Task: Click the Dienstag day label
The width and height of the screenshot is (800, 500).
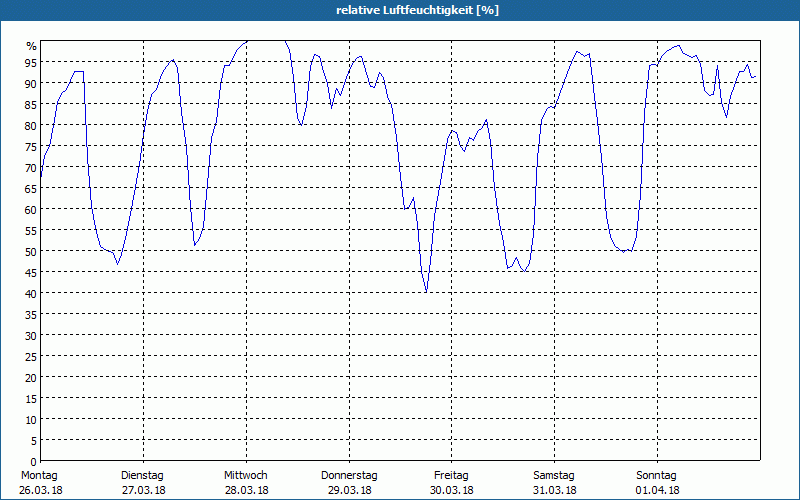Action: (142, 476)
